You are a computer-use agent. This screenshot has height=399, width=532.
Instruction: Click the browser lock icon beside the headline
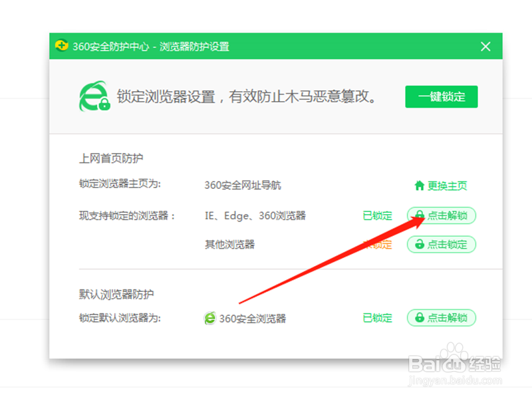(x=94, y=96)
